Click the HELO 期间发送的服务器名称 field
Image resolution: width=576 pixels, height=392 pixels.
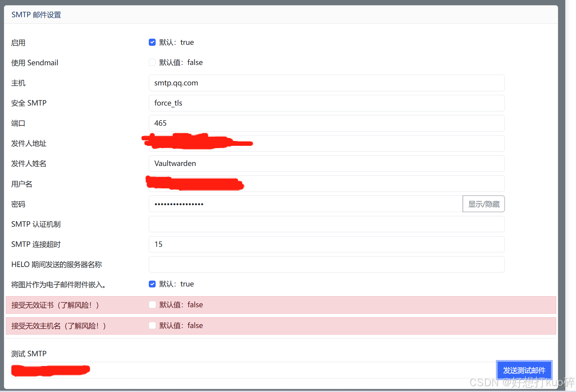click(x=326, y=264)
